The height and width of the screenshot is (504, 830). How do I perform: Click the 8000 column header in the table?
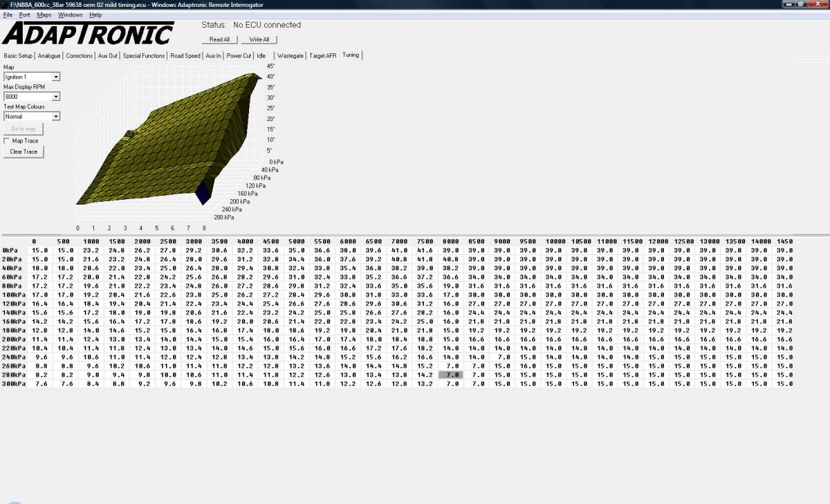click(450, 241)
